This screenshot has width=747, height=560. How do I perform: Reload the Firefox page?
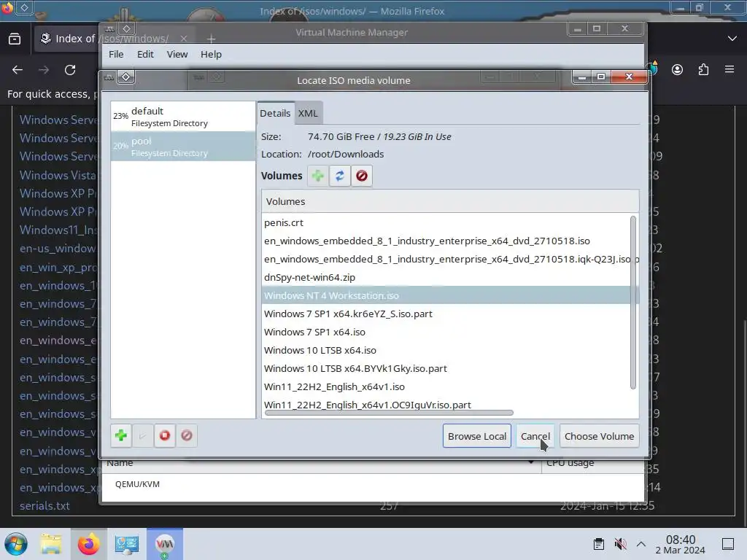(70, 70)
